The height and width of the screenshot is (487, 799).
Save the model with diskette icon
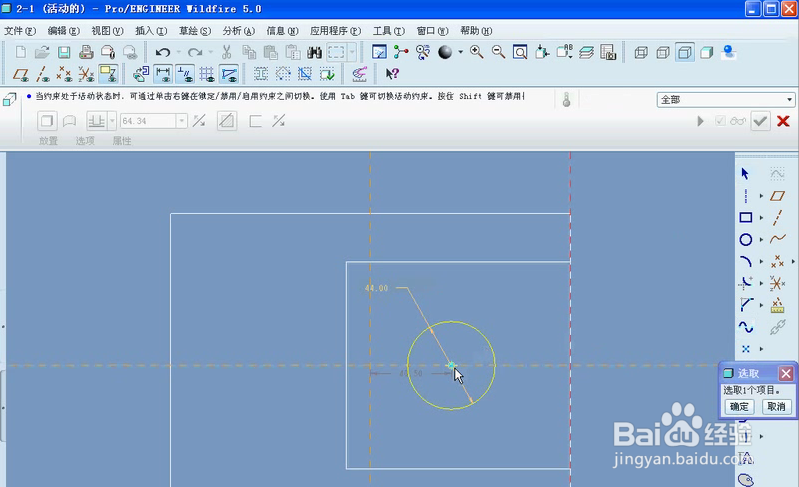pos(64,52)
